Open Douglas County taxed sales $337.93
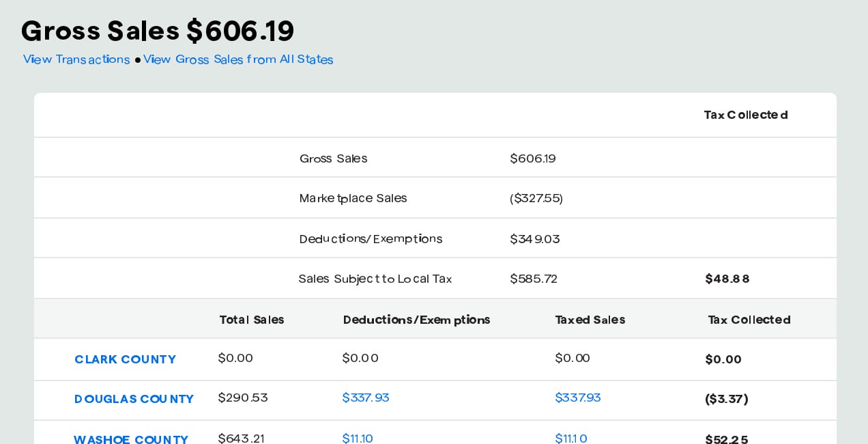This screenshot has height=444, width=868. click(x=578, y=398)
